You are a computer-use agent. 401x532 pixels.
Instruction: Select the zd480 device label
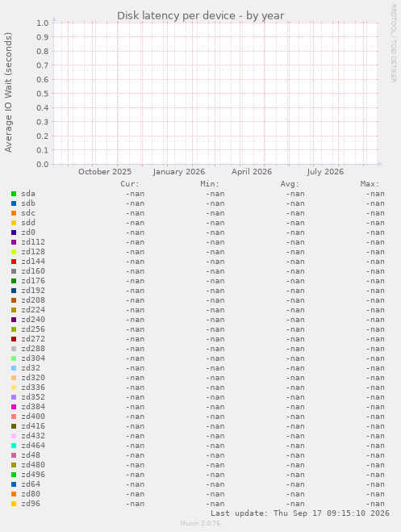pos(33,465)
